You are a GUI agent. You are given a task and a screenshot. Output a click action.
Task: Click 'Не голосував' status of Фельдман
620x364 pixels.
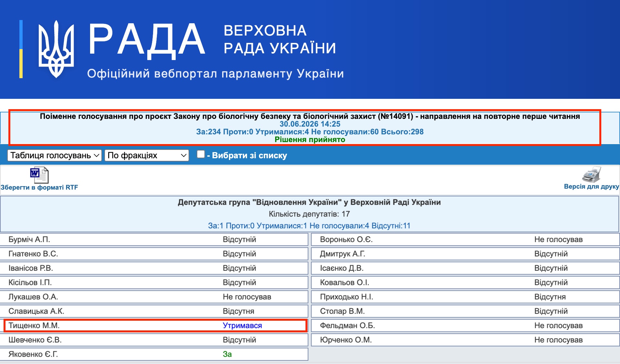click(558, 325)
